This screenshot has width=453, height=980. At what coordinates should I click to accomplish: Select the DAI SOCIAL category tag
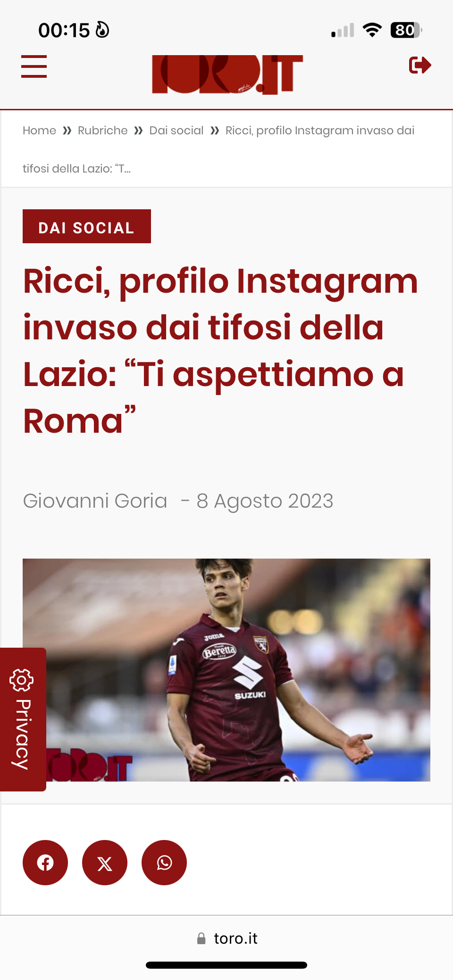pyautogui.click(x=87, y=226)
